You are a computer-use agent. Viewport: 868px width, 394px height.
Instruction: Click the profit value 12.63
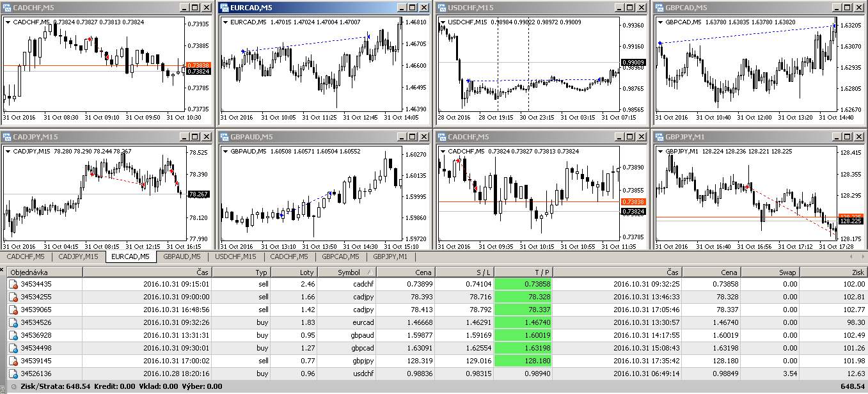tap(856, 374)
